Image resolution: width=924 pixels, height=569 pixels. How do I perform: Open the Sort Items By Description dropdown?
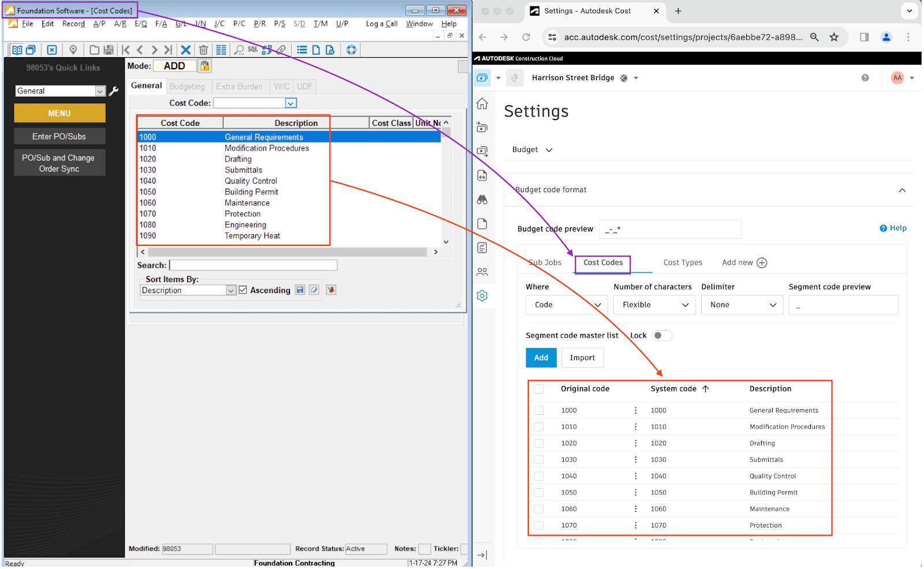231,290
